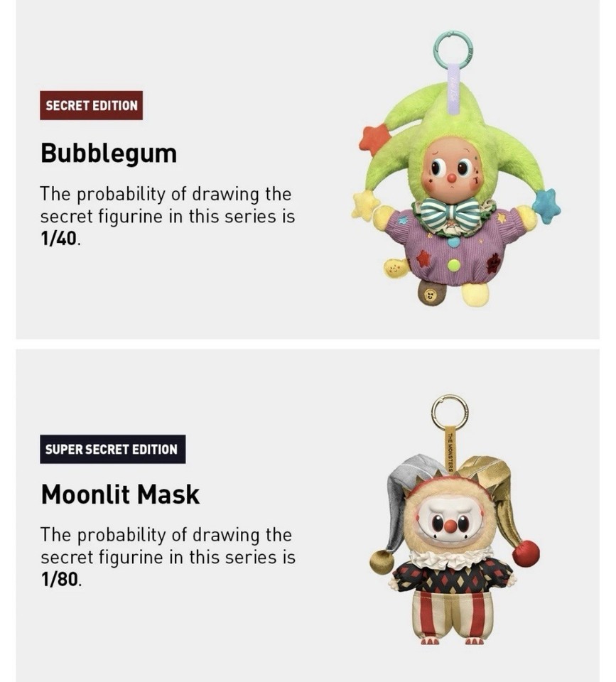Click the SUPER SECRET EDITION badge
The width and height of the screenshot is (616, 682).
click(x=113, y=449)
